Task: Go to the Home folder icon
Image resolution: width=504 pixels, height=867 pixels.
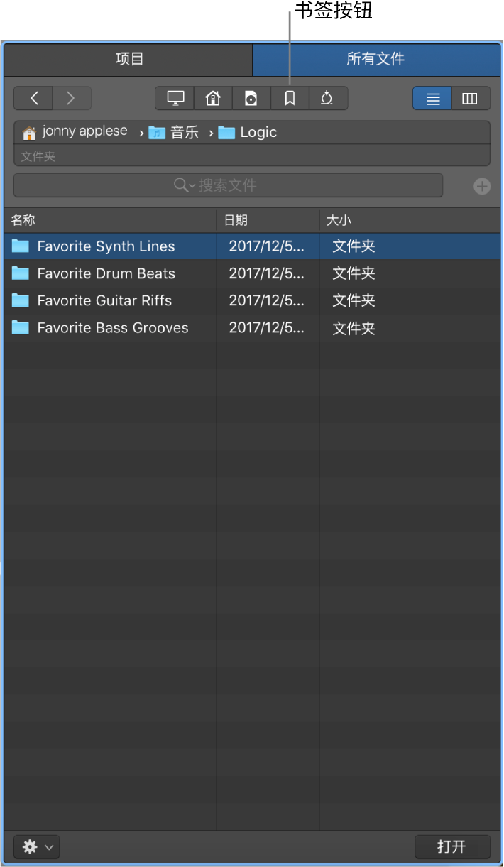Action: coord(213,98)
